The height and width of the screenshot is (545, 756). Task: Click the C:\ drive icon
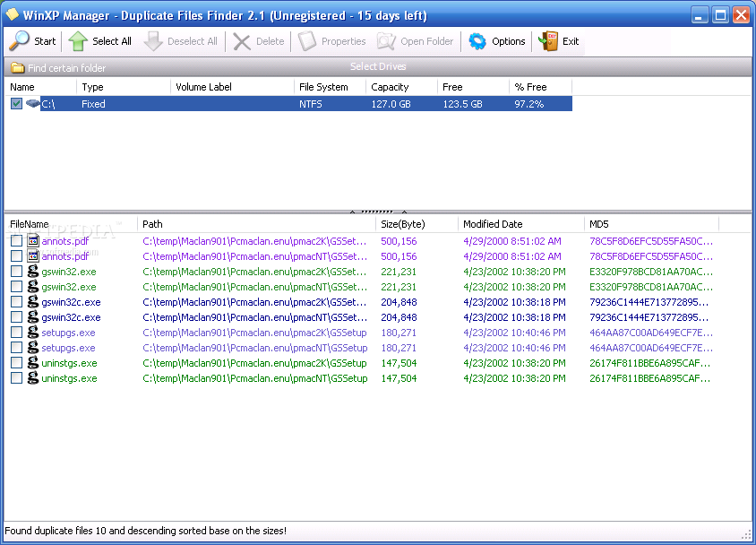click(x=33, y=103)
